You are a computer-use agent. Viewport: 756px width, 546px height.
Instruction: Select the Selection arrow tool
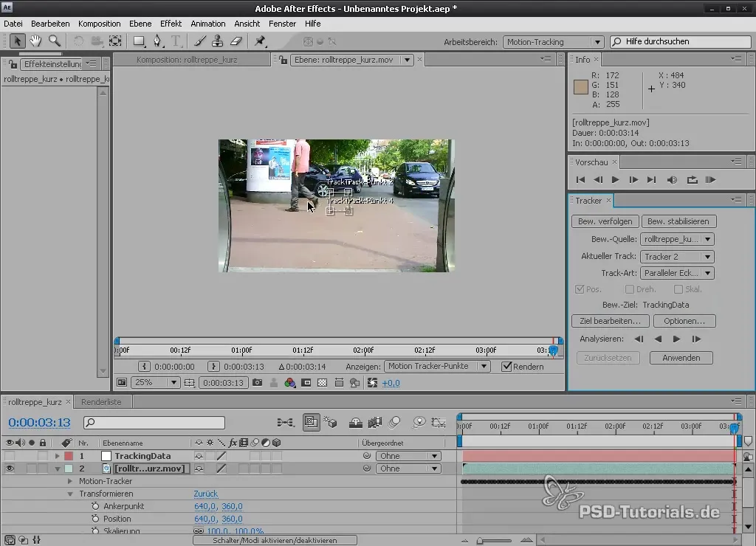[x=18, y=41]
